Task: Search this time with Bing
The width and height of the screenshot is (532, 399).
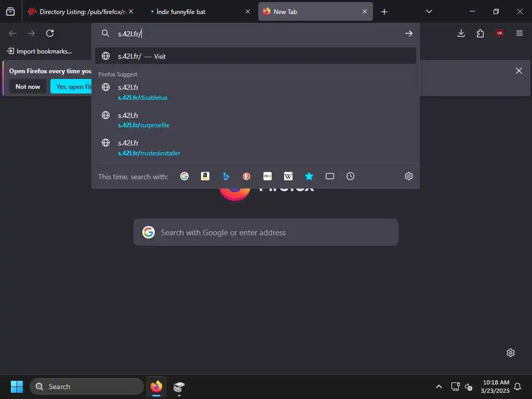Action: tap(225, 176)
